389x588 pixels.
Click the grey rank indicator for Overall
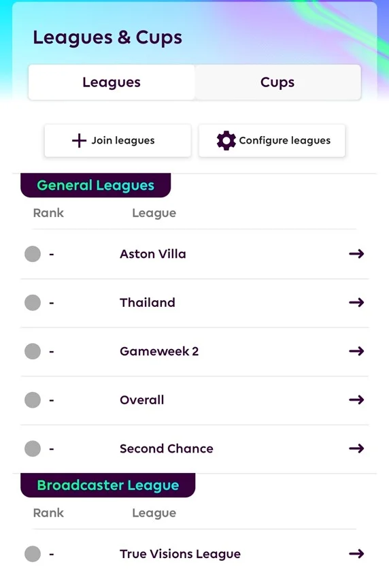coord(33,399)
